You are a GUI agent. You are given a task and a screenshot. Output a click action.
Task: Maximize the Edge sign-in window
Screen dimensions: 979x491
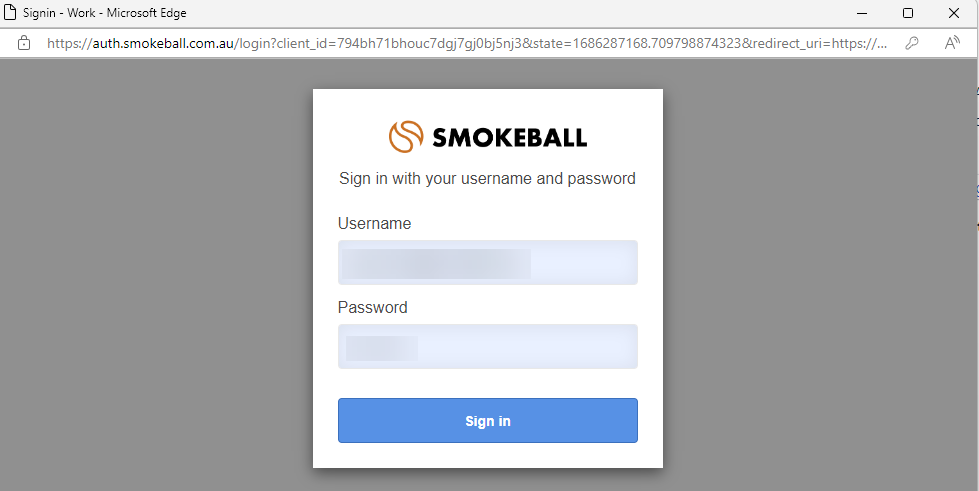point(908,13)
